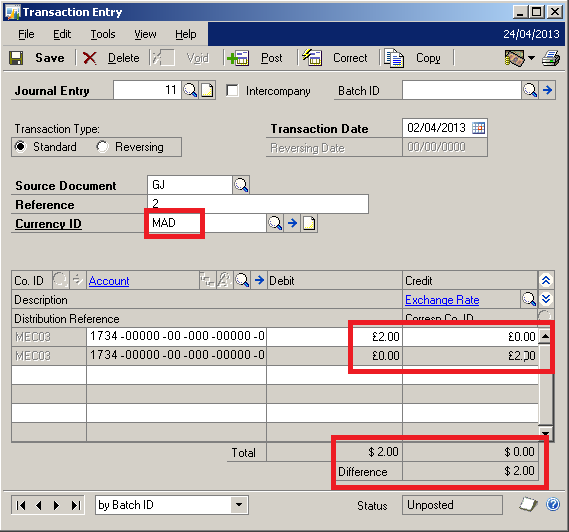Open the Currency ID note icon
Screen dimensions: 569x532
click(x=309, y=223)
